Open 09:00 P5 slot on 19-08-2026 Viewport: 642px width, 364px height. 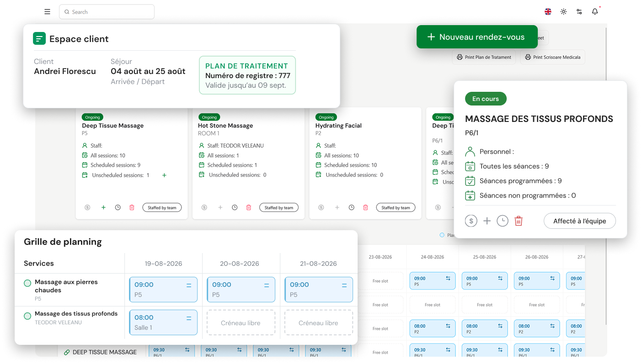tap(163, 290)
